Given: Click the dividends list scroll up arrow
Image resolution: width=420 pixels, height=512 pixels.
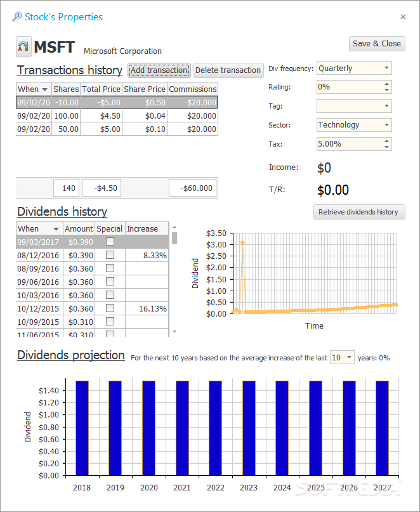Looking at the screenshot, I should tap(174, 226).
